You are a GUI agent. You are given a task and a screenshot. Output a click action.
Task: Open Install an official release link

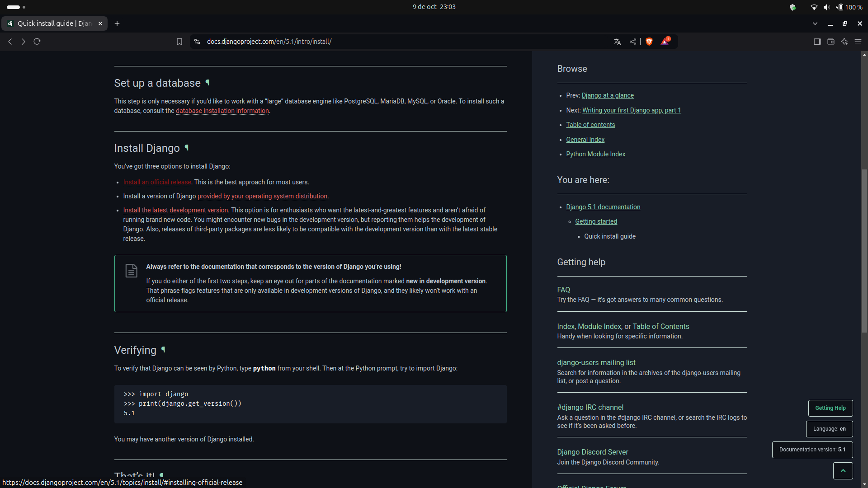point(157,182)
